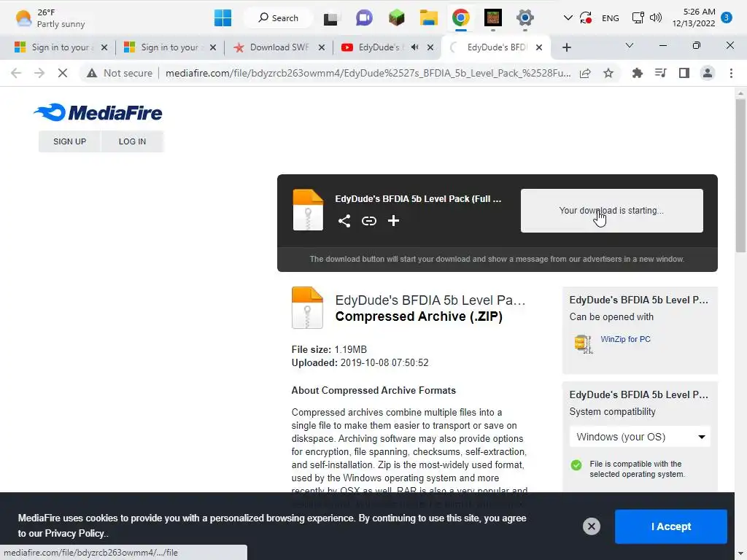The height and width of the screenshot is (560, 747).
Task: Stop loading page in Chrome toolbar
Action: coord(63,74)
